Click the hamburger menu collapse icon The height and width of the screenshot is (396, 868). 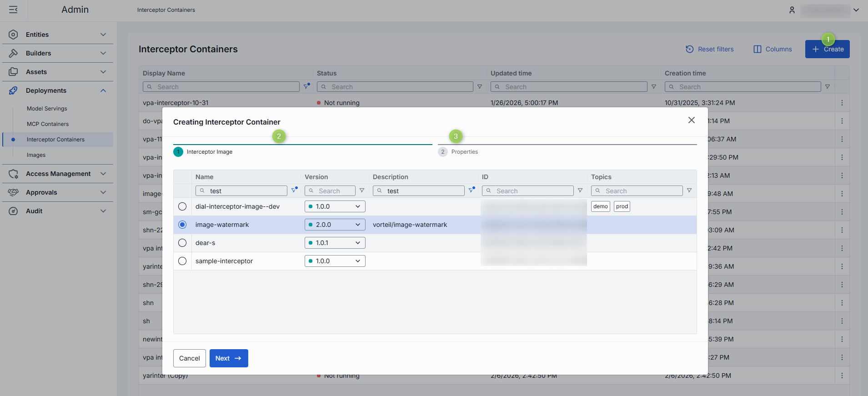[x=13, y=10]
